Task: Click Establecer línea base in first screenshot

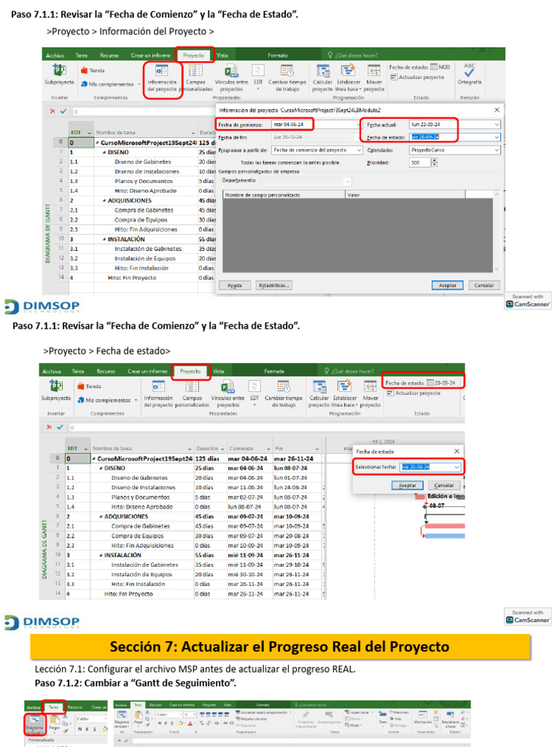Action: click(x=348, y=79)
